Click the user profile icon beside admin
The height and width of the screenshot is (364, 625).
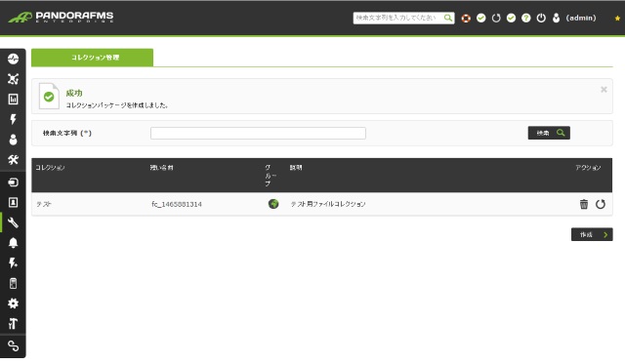[x=556, y=18]
